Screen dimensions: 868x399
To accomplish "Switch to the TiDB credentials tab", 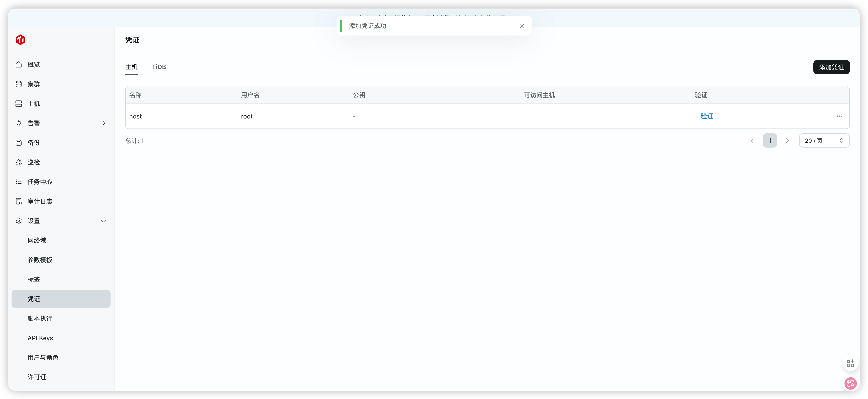I will (x=159, y=67).
